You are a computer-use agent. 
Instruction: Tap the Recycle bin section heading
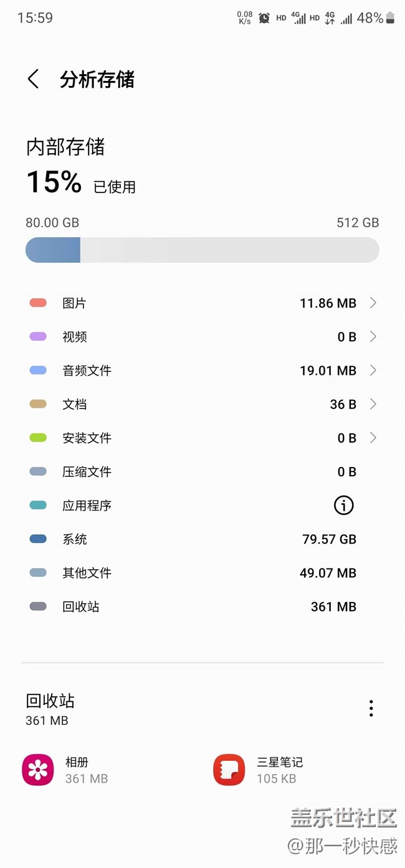(x=50, y=701)
